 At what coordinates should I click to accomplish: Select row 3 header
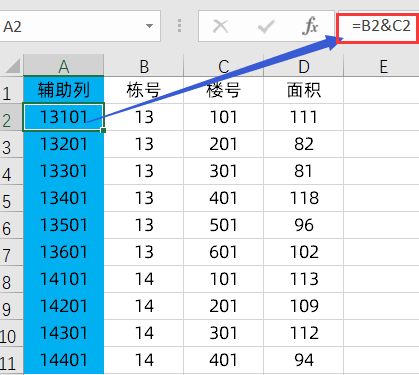11,144
